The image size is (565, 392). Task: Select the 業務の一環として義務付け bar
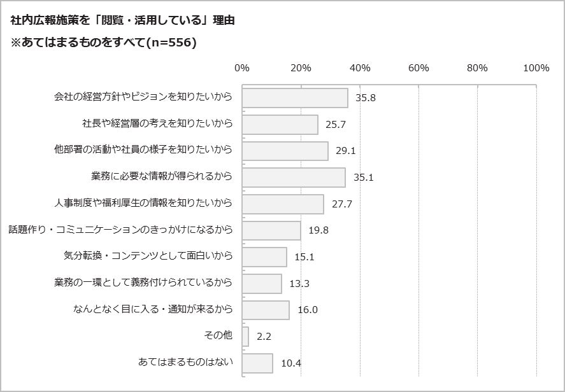262,283
